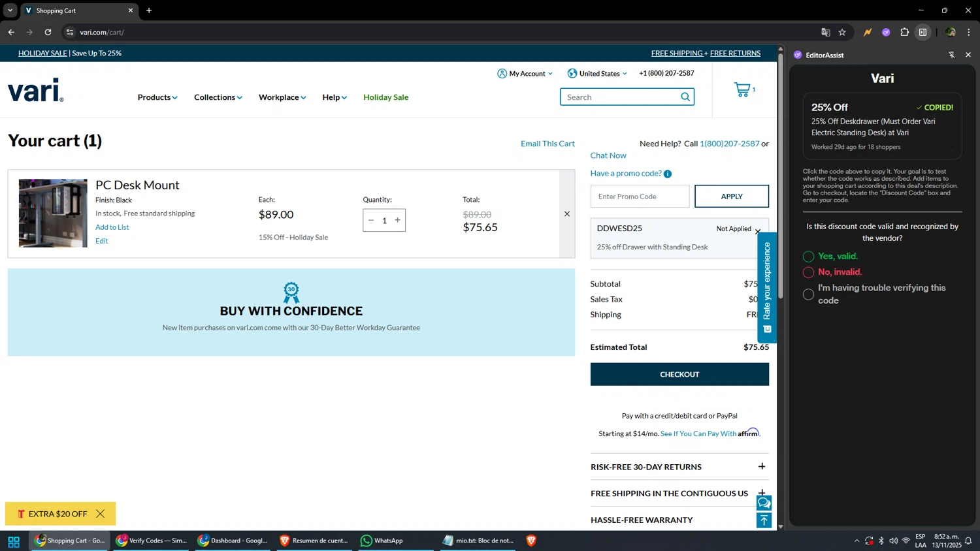This screenshot has width=980, height=551.
Task: Dismiss the Extra $20 Off banner
Action: (x=100, y=514)
